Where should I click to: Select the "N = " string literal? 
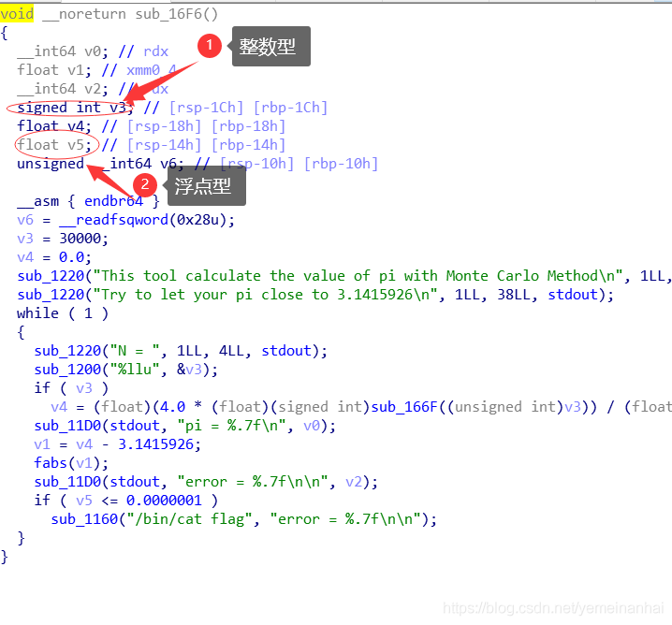(135, 351)
